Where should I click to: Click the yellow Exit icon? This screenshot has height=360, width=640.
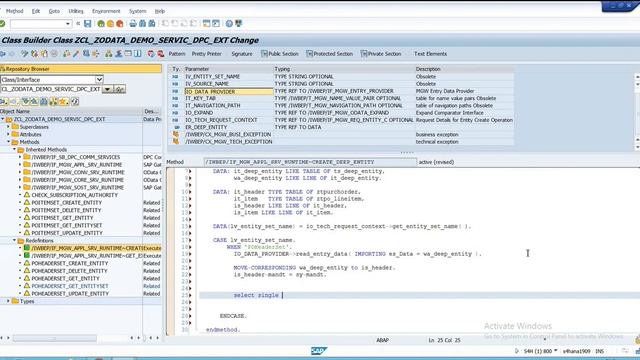pyautogui.click(x=110, y=24)
